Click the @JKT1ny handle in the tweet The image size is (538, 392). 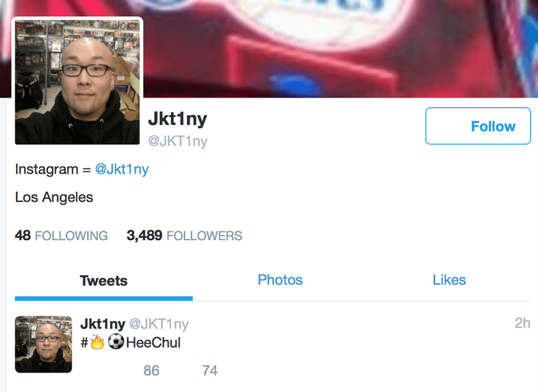click(x=159, y=324)
